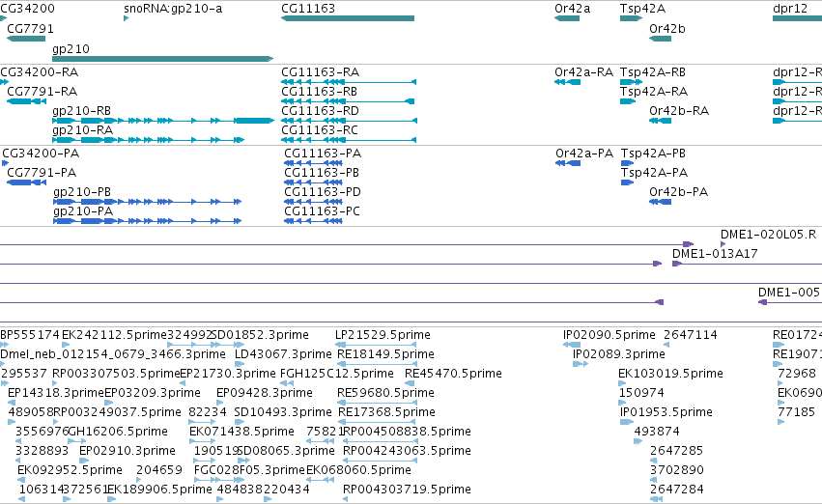Select transcript CG7791-RA label

coord(42,92)
